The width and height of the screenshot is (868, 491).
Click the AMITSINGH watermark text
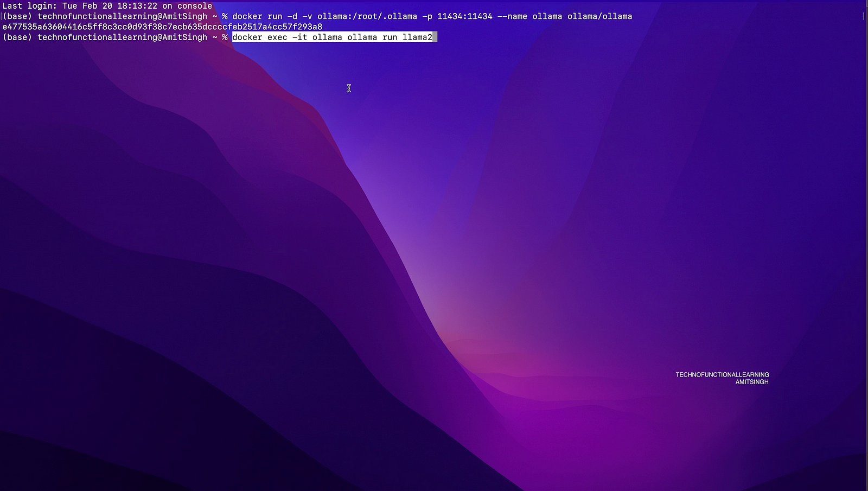click(x=752, y=382)
